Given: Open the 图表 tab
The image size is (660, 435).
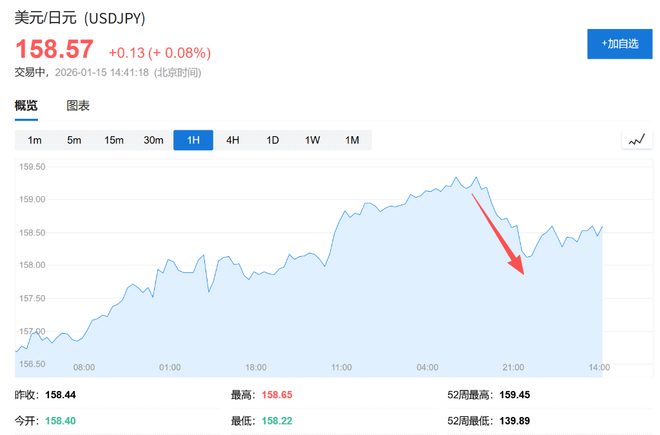Looking at the screenshot, I should (78, 105).
